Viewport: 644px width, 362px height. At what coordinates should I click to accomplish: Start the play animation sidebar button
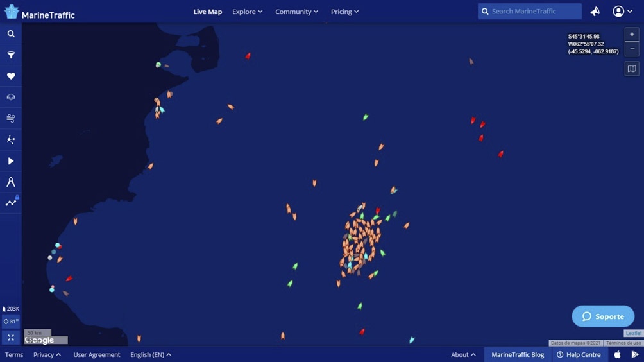11,161
